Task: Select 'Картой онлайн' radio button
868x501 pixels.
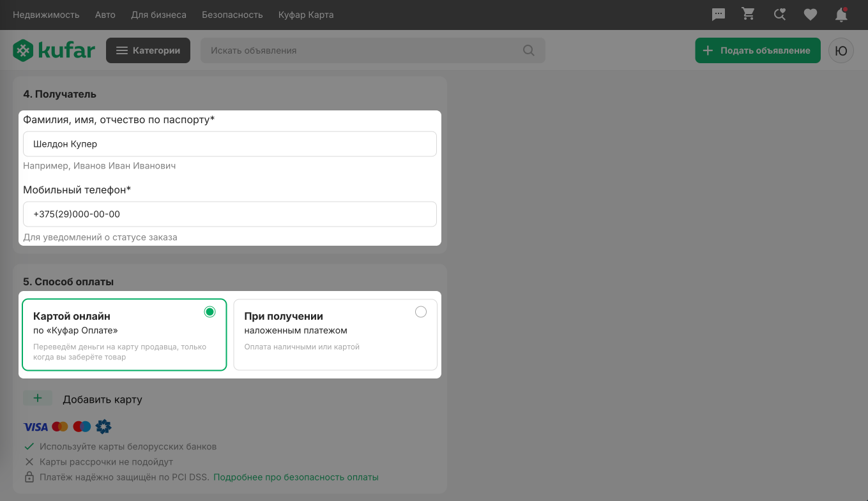Action: tap(209, 311)
